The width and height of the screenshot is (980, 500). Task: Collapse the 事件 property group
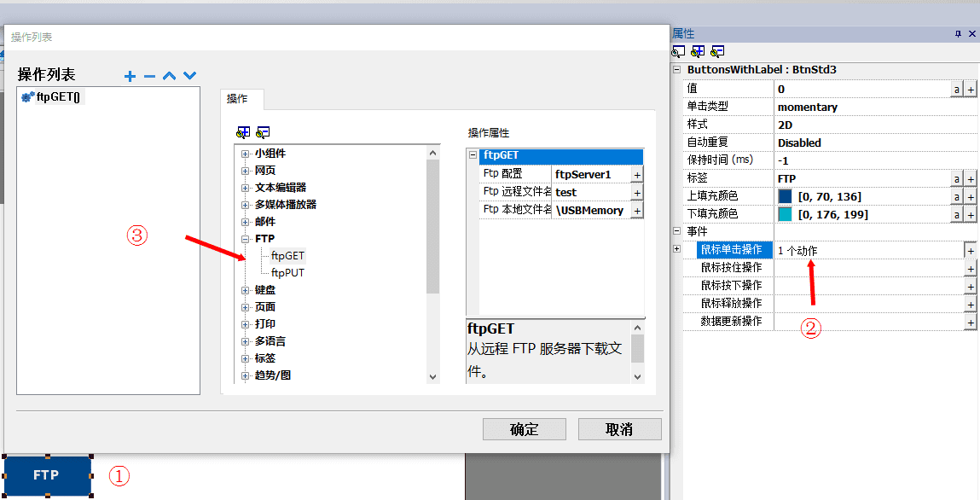point(677,231)
